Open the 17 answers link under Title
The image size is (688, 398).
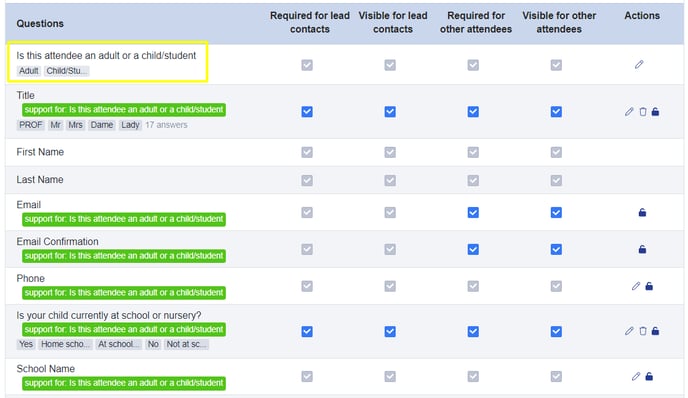(166, 125)
